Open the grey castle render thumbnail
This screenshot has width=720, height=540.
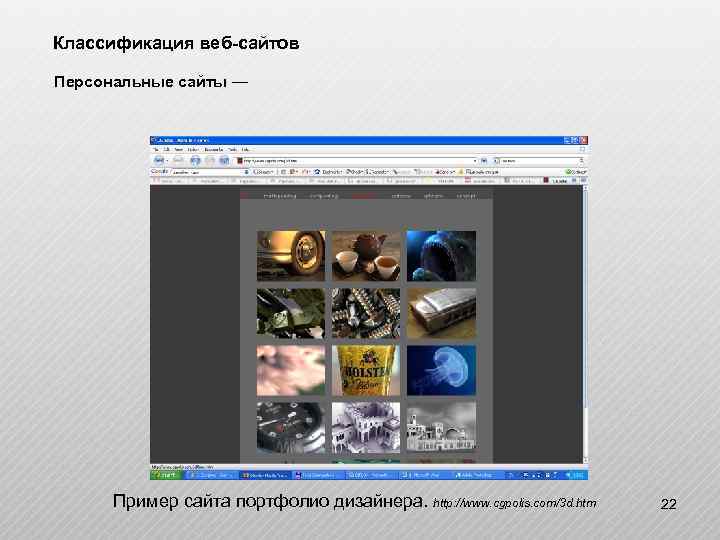click(x=441, y=428)
